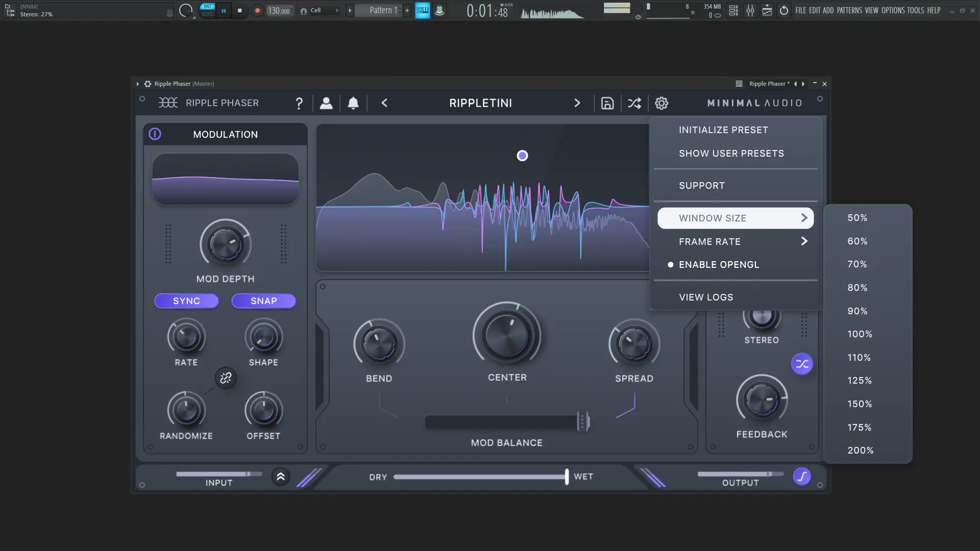This screenshot has width=980, height=551.
Task: Choose Initialize Preset from settings menu
Action: coord(723,130)
